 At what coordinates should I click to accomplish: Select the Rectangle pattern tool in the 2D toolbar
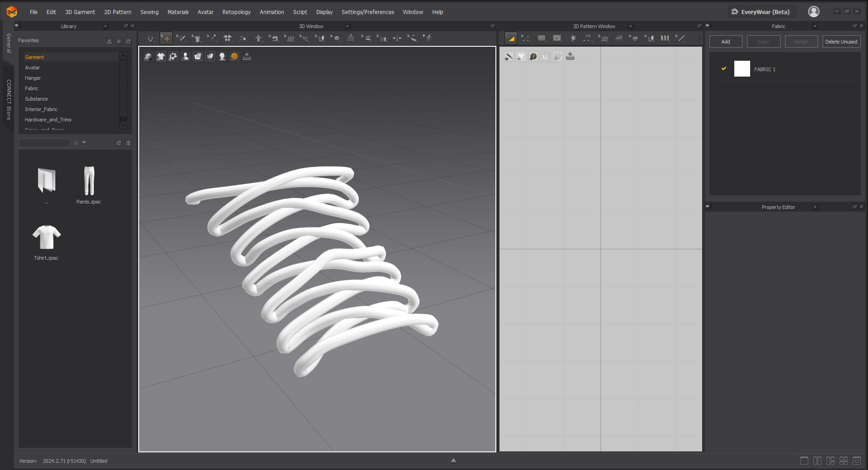[x=542, y=39]
